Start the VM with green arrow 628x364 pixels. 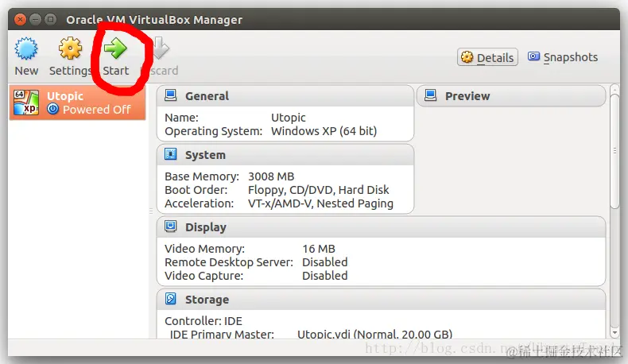[x=115, y=48]
